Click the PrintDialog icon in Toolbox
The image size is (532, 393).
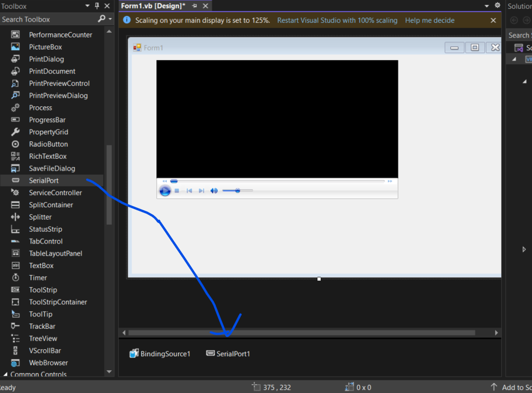point(15,59)
